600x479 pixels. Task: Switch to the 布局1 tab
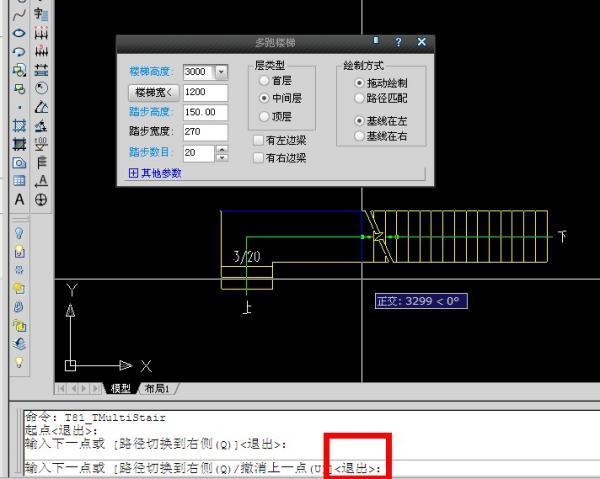157,389
